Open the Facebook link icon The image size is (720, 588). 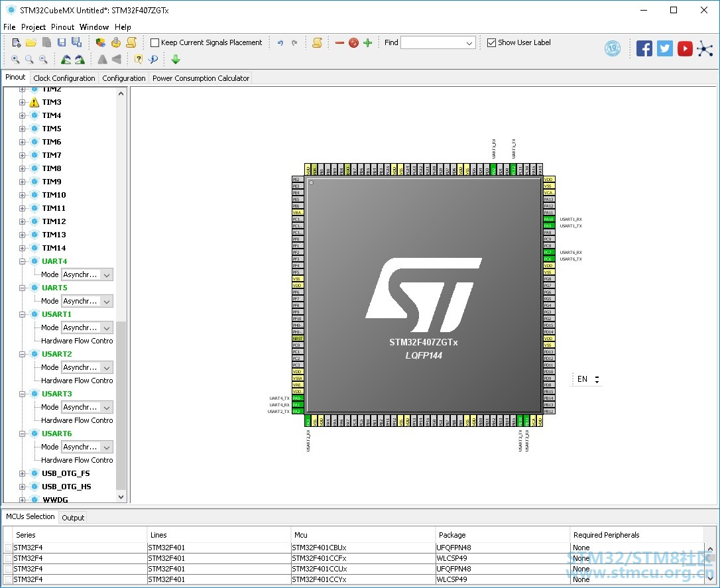(644, 48)
